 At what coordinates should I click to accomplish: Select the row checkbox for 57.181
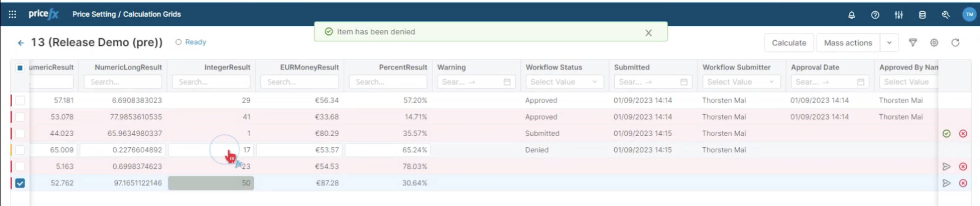pos(20,101)
